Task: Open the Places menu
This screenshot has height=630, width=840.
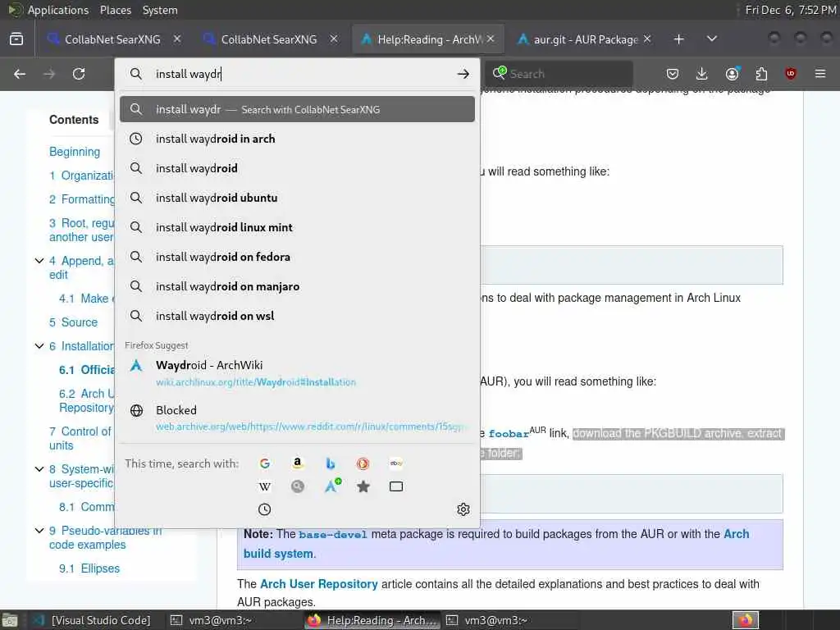Action: tap(115, 10)
